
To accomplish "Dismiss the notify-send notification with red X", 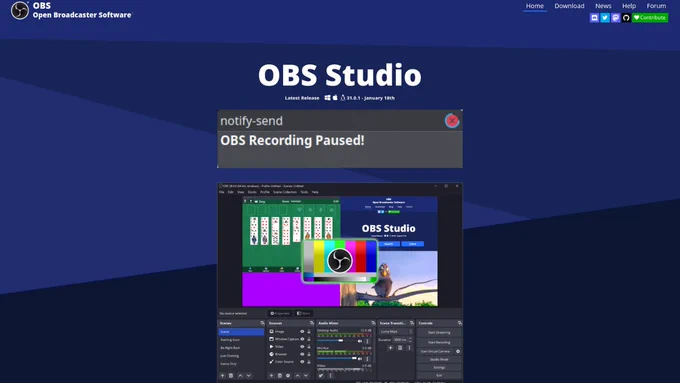I will 452,121.
